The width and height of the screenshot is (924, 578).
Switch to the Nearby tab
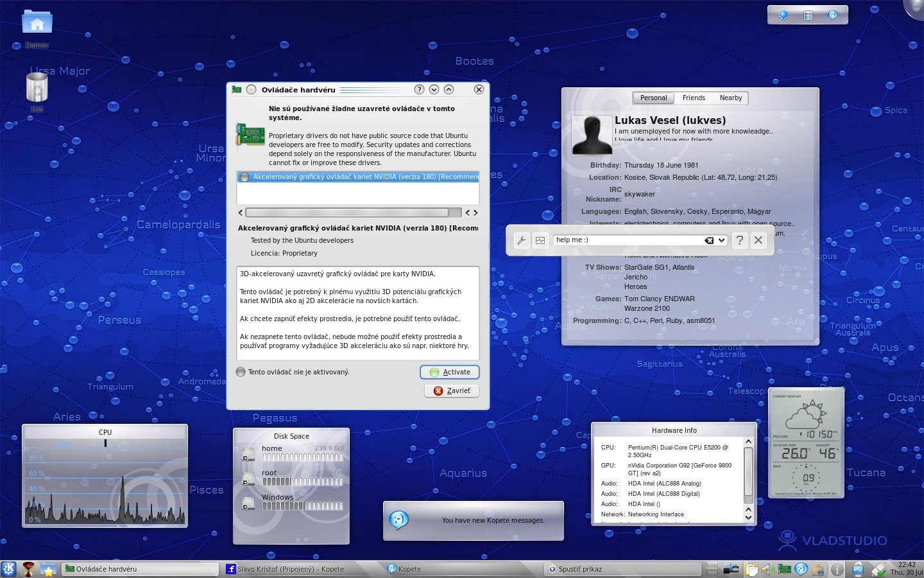(x=730, y=98)
